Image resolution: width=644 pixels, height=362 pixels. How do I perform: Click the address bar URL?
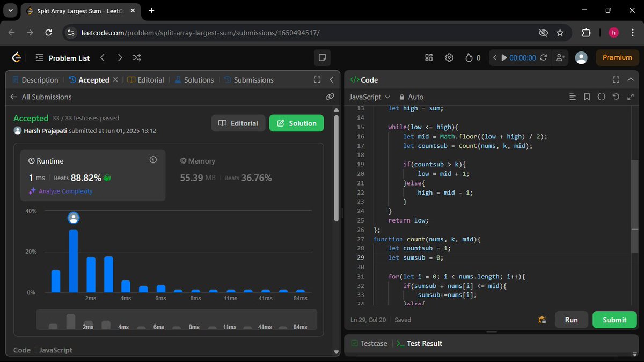200,33
